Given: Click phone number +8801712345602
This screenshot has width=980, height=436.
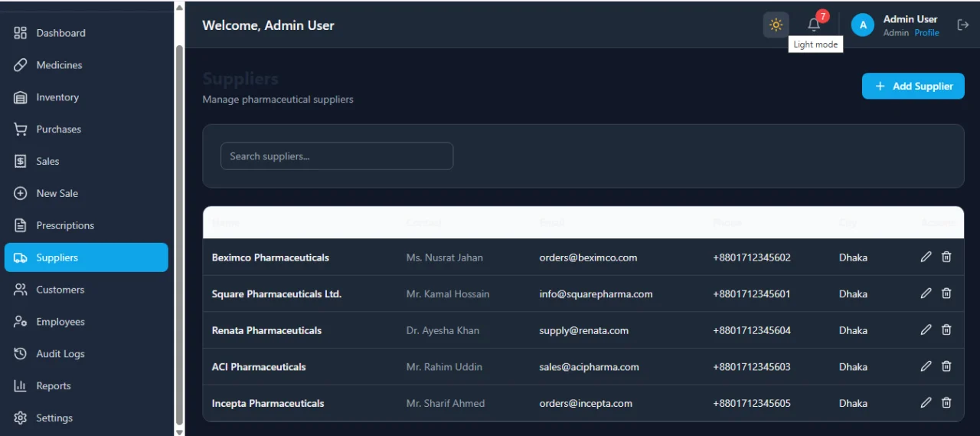Looking at the screenshot, I should click(x=752, y=257).
